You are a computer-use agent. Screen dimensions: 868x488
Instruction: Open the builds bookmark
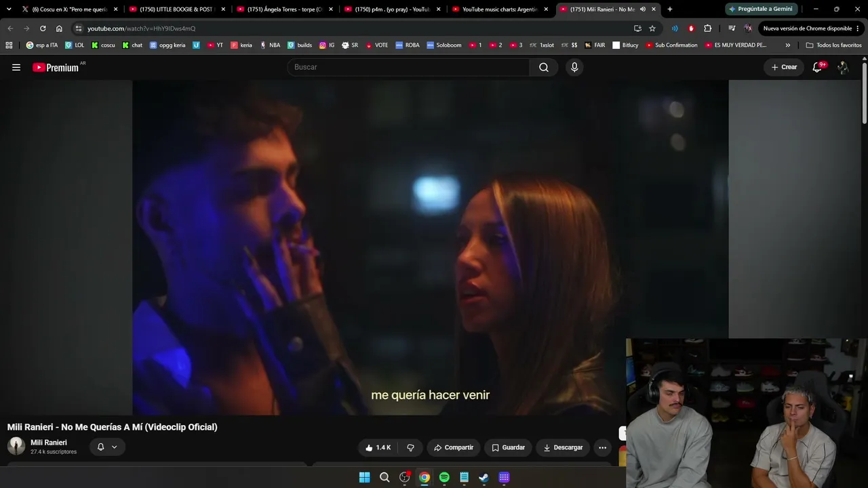(300, 45)
